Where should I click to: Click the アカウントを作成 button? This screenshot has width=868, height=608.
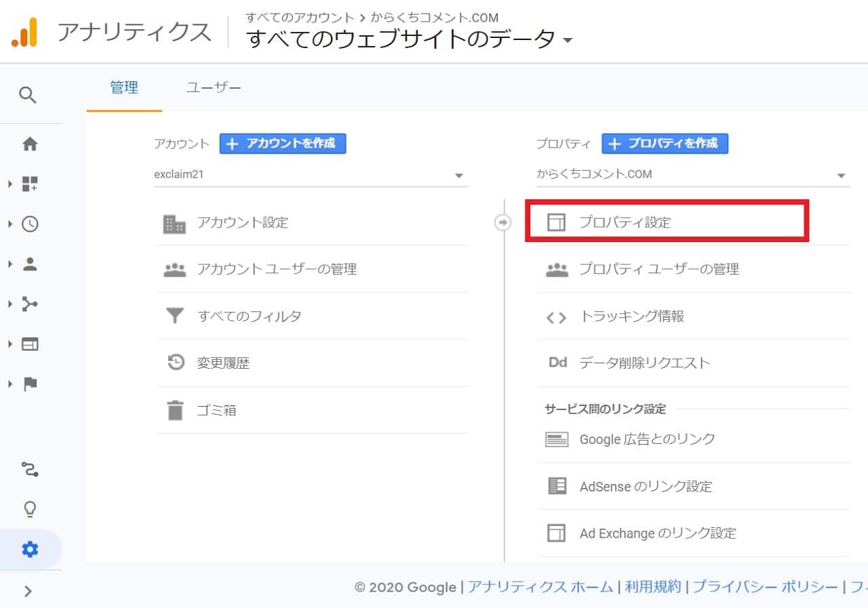pos(283,144)
